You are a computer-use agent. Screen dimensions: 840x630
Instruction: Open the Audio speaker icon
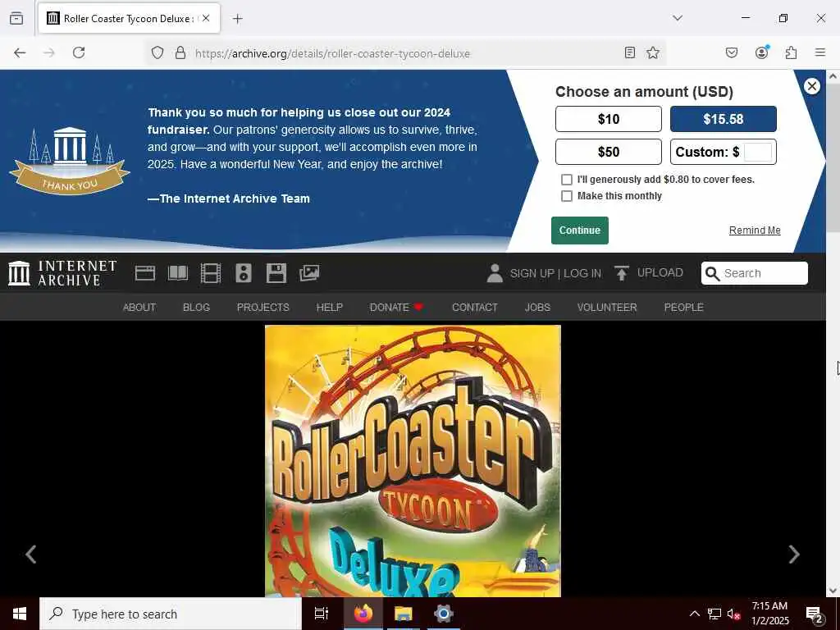[243, 273]
